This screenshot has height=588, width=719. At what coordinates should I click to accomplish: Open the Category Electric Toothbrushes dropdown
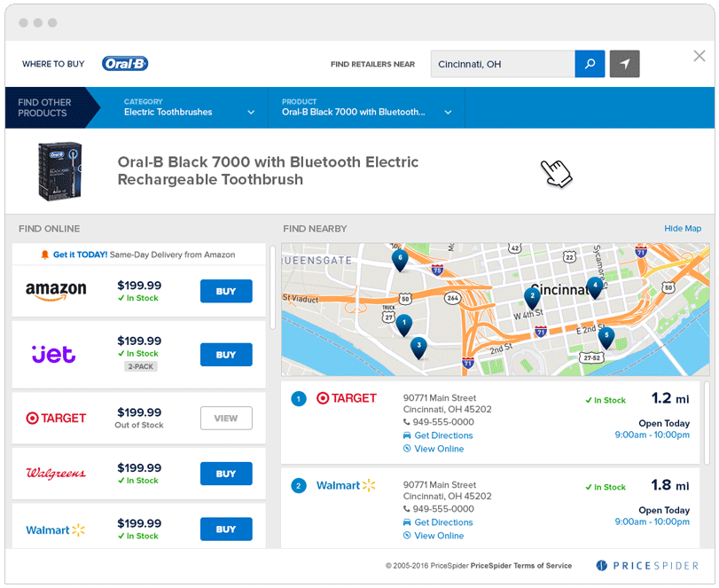[189, 107]
